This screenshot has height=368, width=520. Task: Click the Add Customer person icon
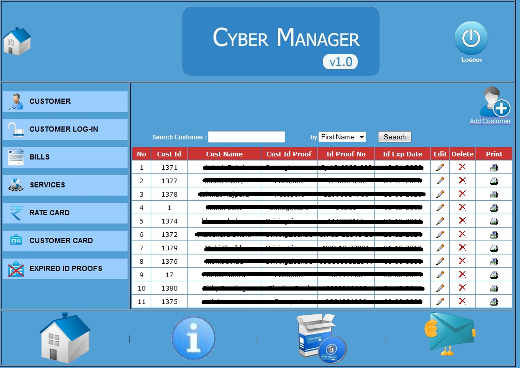[x=495, y=102]
